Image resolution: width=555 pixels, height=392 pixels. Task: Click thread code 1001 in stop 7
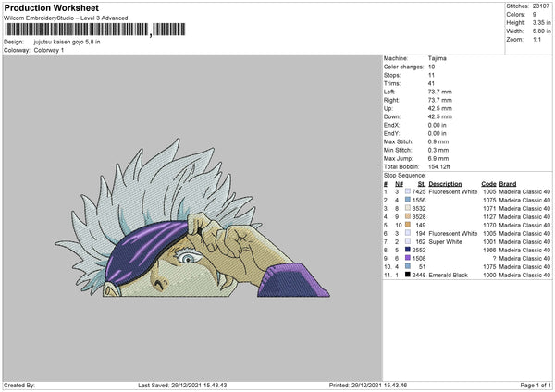coord(489,242)
